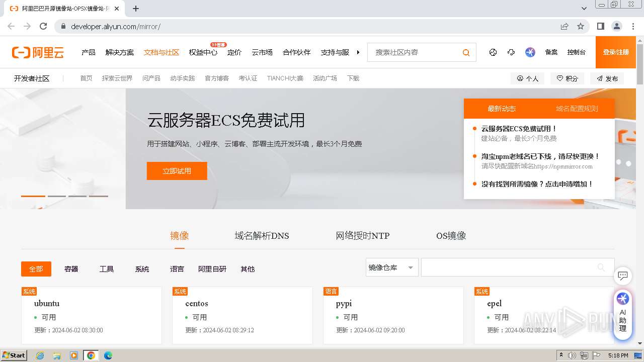This screenshot has width=644, height=362.
Task: Open the centos mirror link
Action: click(x=197, y=303)
